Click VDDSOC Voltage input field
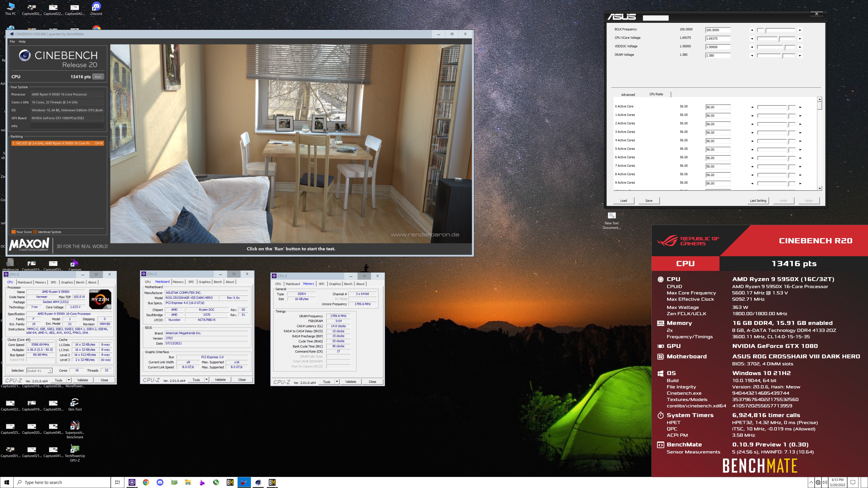This screenshot has width=868, height=488. tap(718, 47)
